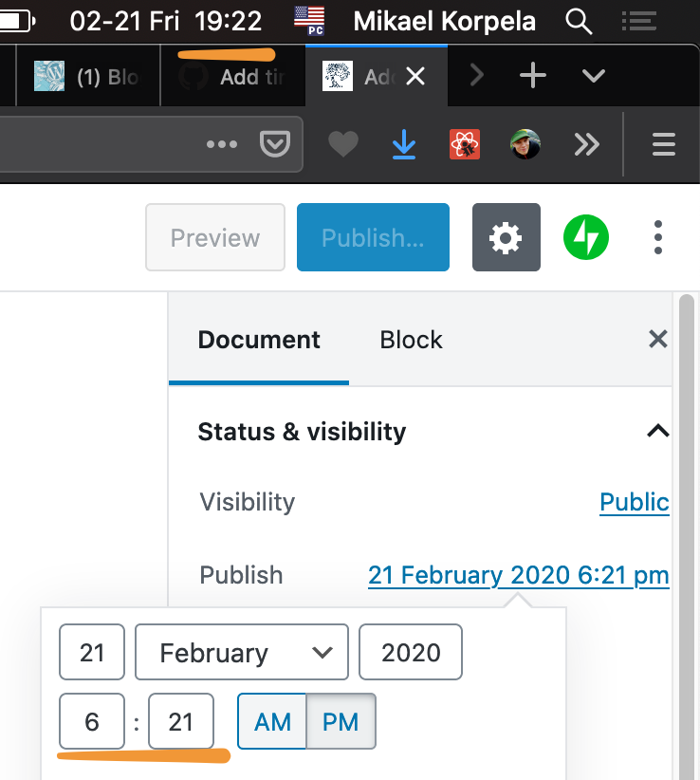700x780 pixels.
Task: Open the editor settings gear icon
Action: [506, 237]
